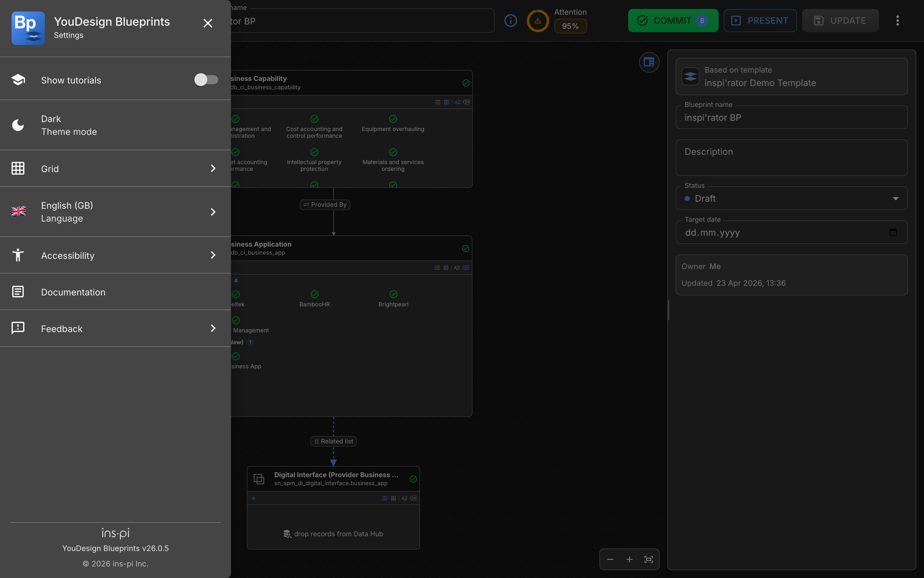
Task: Click the graduation cap tutorials icon
Action: (18, 80)
